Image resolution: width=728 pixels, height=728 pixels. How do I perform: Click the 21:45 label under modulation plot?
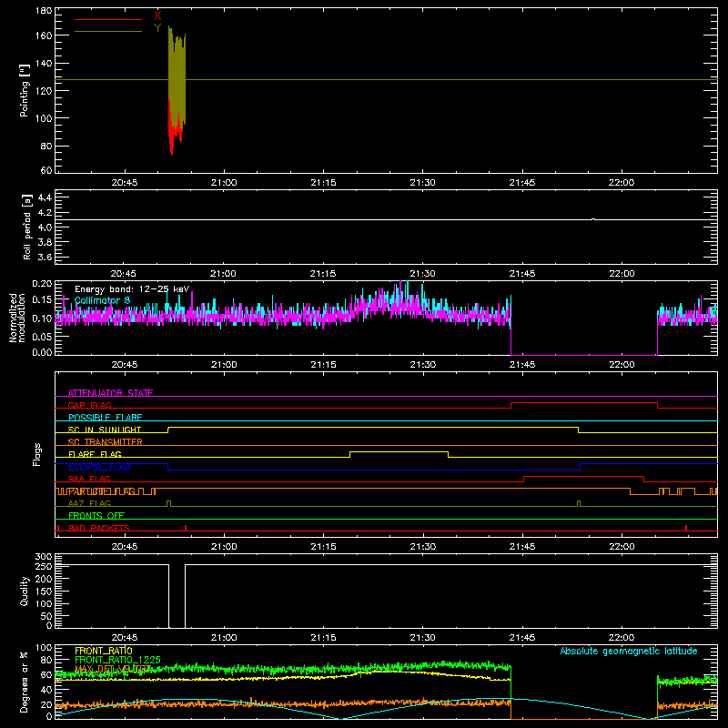[521, 365]
